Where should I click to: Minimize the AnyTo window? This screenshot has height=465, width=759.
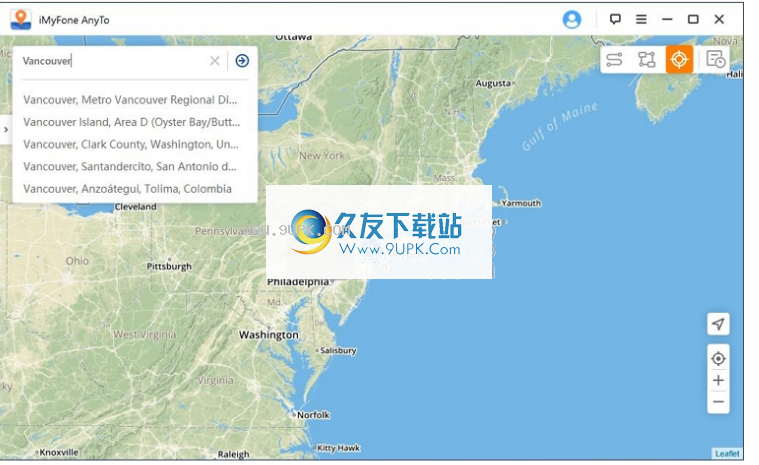(668, 19)
